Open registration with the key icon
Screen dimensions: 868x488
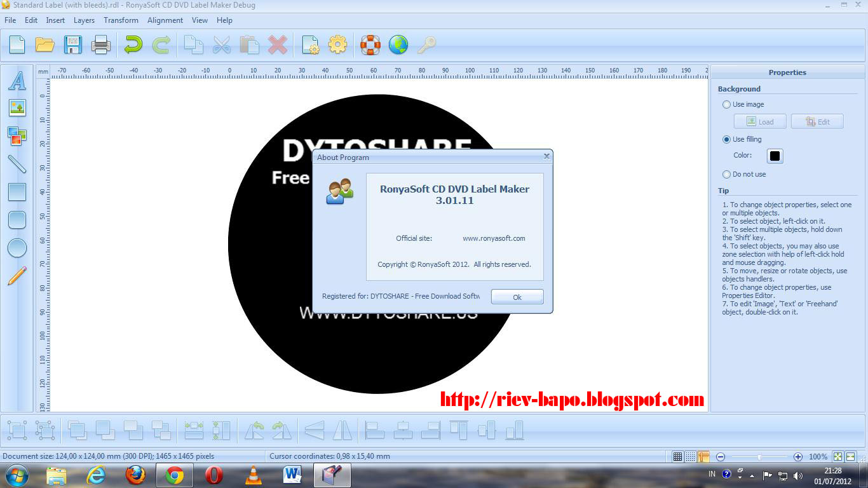426,44
